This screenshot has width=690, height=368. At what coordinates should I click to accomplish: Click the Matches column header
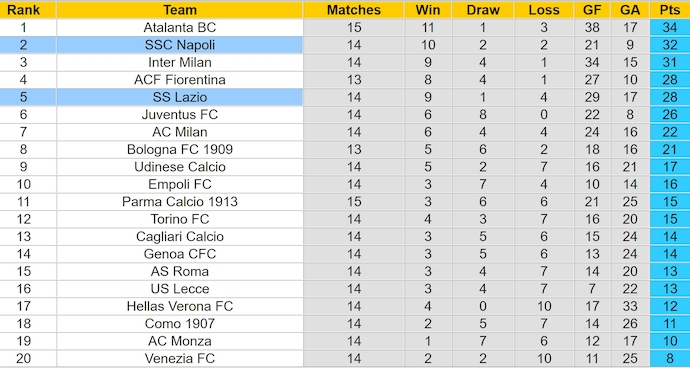point(354,10)
